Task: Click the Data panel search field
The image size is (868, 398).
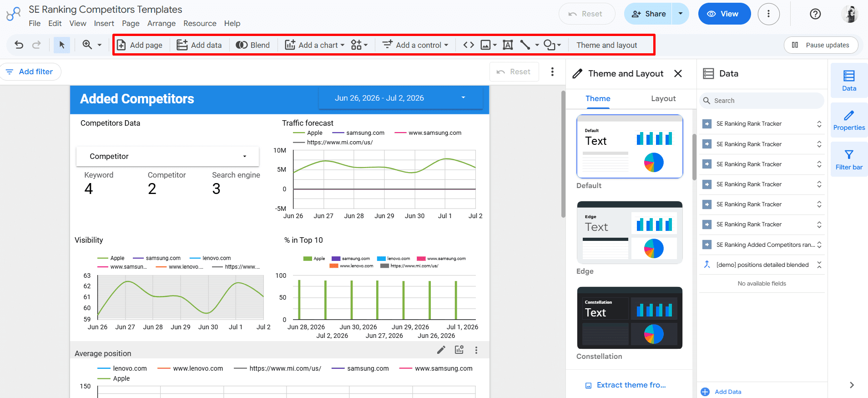Action: click(x=762, y=101)
